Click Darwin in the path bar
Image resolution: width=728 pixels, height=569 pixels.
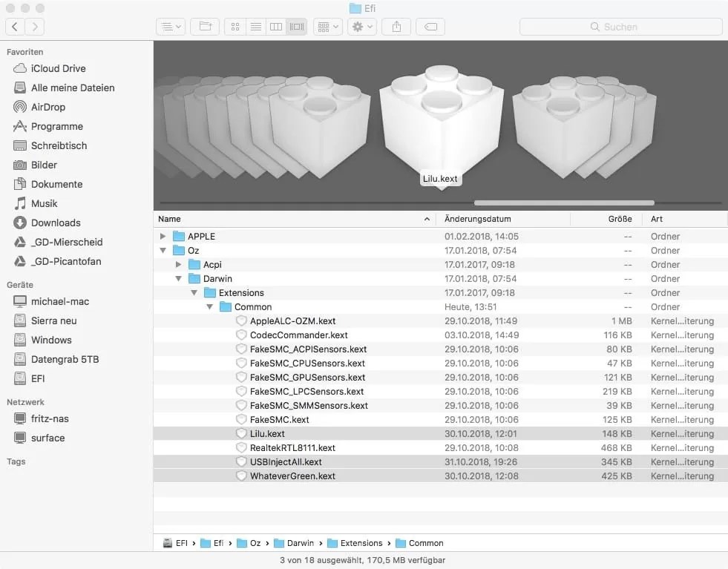(294, 543)
